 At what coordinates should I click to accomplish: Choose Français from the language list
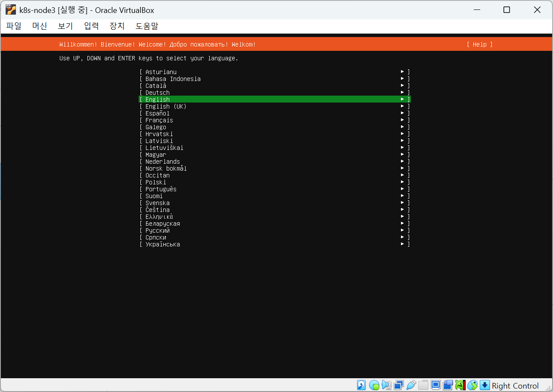275,120
